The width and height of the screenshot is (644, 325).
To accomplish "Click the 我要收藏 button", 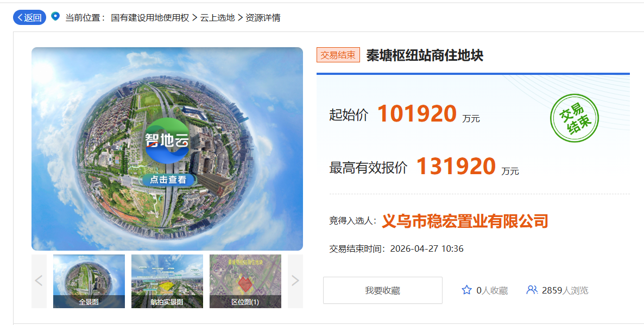I will (x=382, y=290).
